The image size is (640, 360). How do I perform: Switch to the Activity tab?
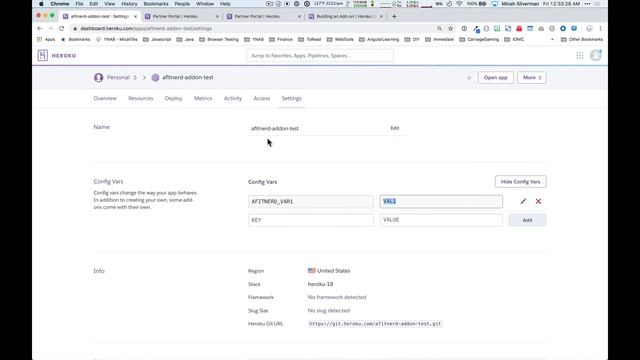pyautogui.click(x=233, y=98)
